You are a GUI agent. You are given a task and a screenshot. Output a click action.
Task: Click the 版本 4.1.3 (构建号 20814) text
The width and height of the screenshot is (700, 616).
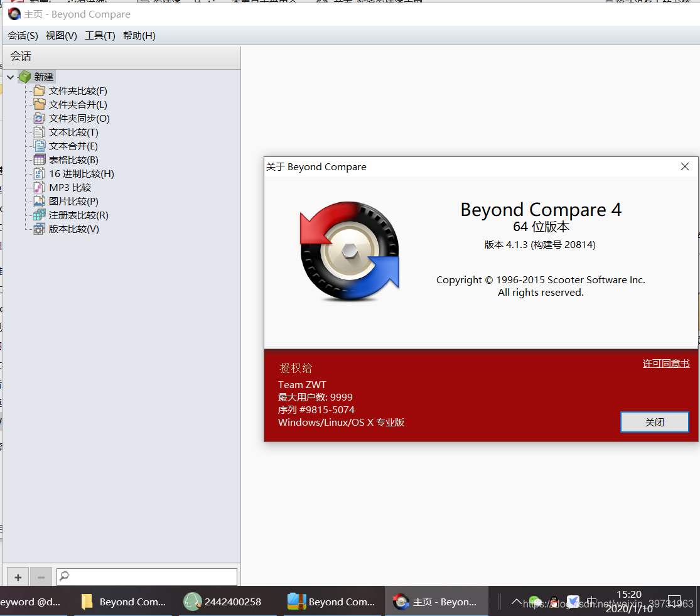pyautogui.click(x=540, y=245)
